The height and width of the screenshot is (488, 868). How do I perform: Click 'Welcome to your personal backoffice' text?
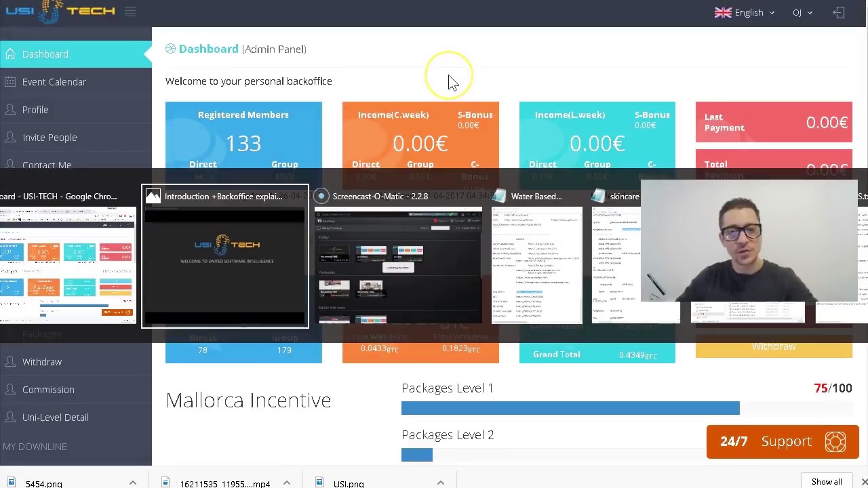249,81
